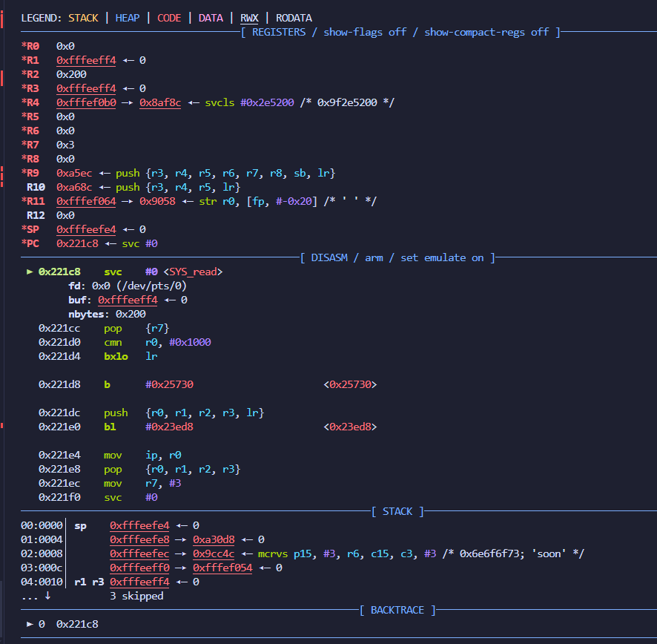Select the STACK label in the legend
This screenshot has height=644, width=657.
click(83, 18)
